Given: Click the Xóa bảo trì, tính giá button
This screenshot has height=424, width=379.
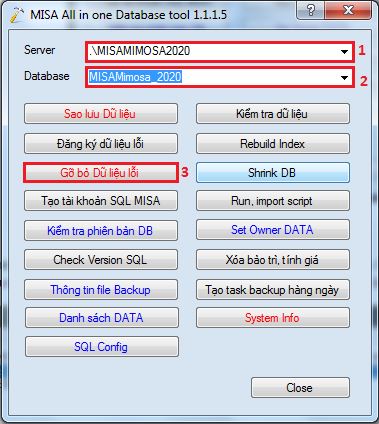Looking at the screenshot, I should (x=273, y=259).
